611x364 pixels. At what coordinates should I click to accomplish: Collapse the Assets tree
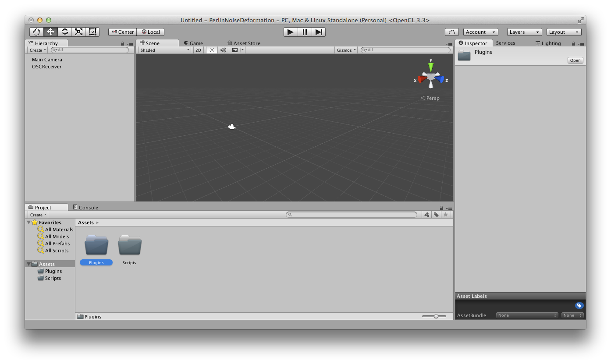pyautogui.click(x=29, y=264)
